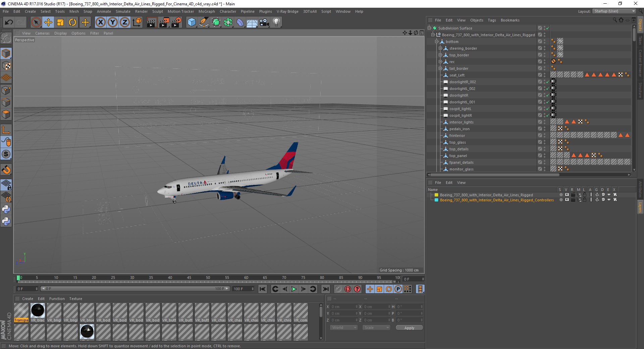
Task: Go to the end of animation
Action: [326, 289]
